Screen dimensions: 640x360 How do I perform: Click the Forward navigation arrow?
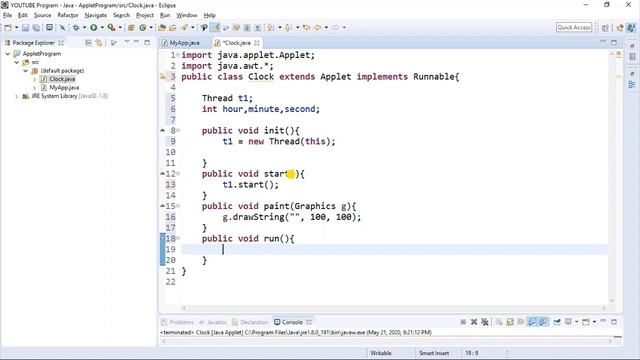point(335,27)
